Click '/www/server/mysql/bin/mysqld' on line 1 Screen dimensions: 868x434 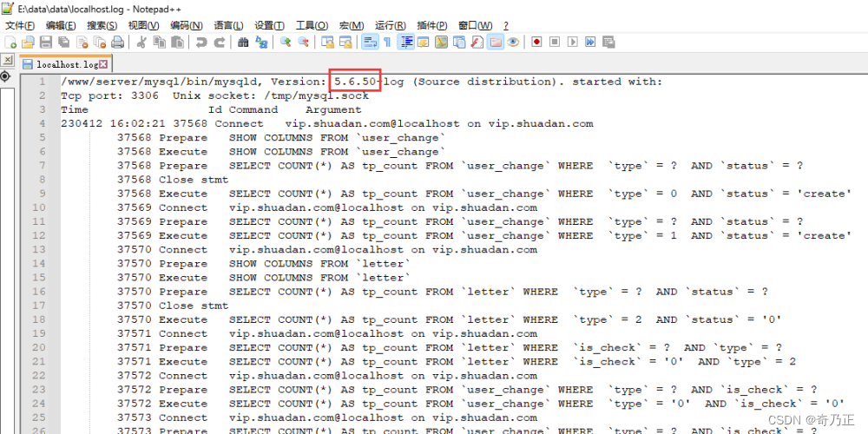[x=159, y=82]
